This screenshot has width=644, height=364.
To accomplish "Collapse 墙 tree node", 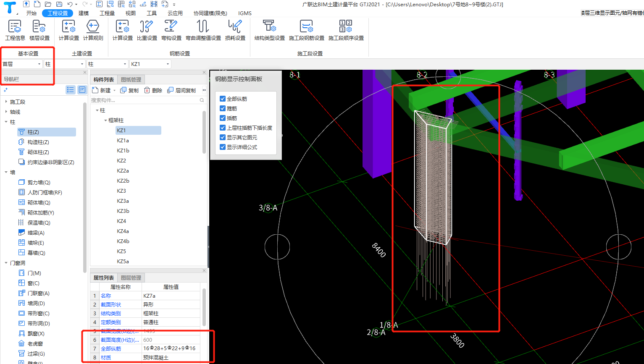I will (x=6, y=172).
